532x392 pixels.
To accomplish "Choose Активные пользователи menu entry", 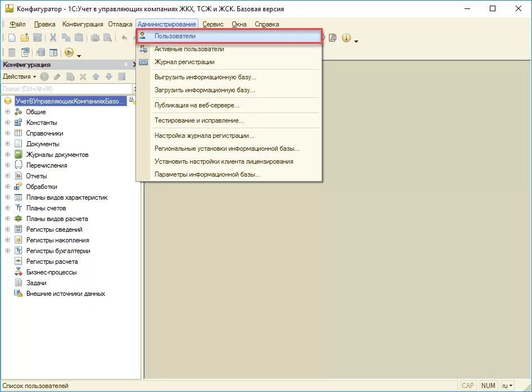I will (229, 49).
